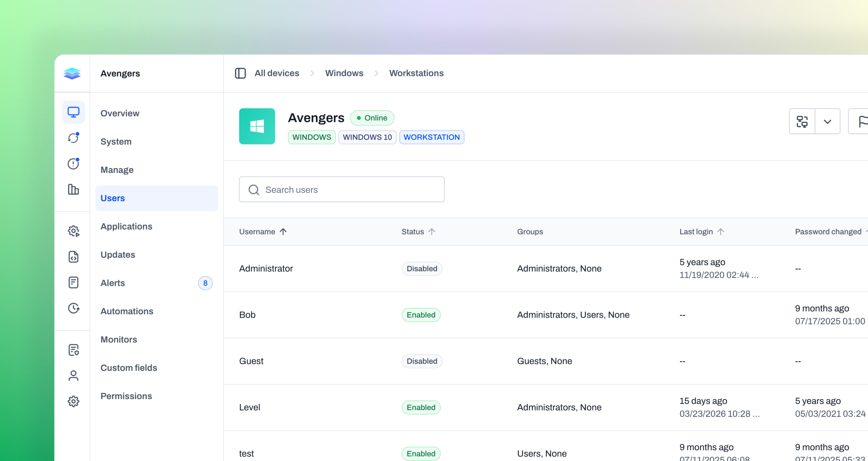
Task: Toggle the sidebar panel icon near breadcrumb
Action: click(240, 73)
